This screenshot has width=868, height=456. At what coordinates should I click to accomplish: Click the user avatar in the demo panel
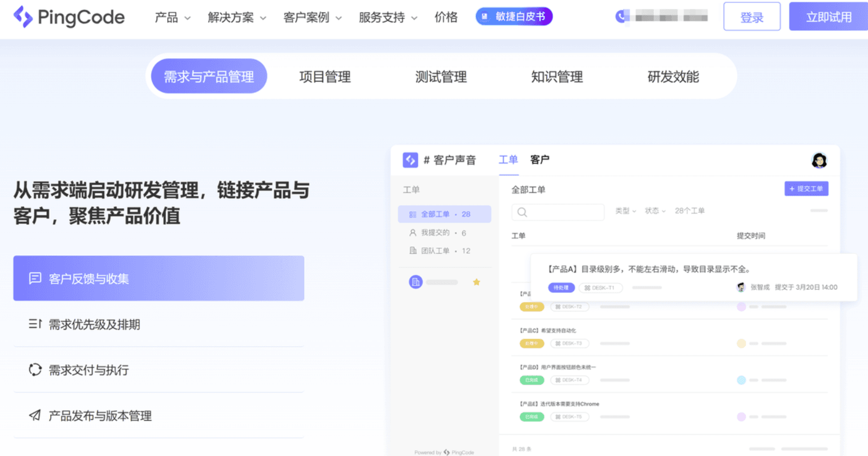pos(819,160)
